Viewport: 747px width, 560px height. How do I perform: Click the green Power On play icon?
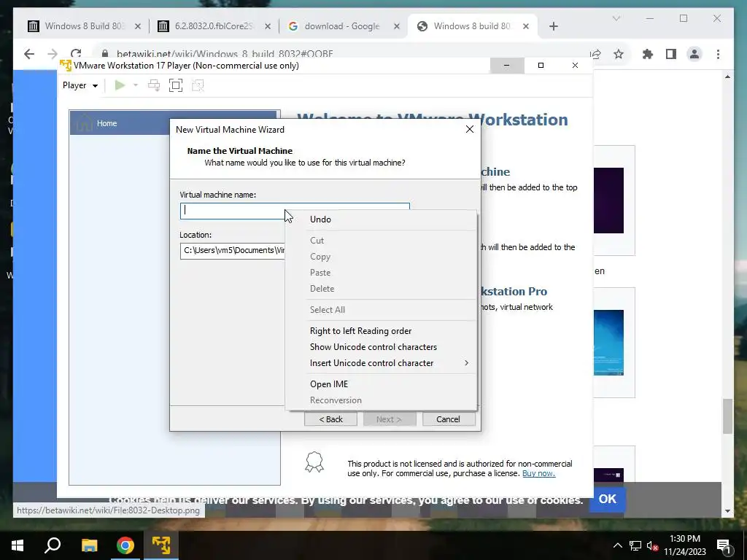pos(120,85)
